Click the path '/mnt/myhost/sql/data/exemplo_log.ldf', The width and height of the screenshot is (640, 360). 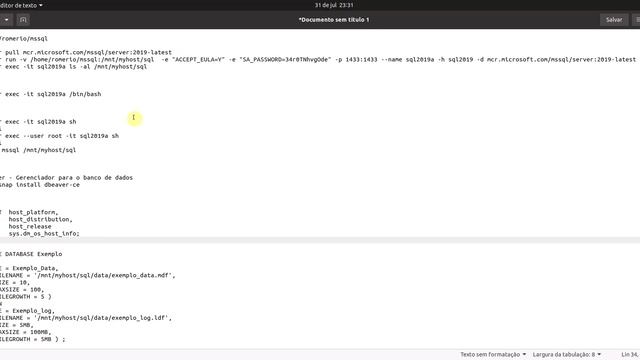point(103,318)
